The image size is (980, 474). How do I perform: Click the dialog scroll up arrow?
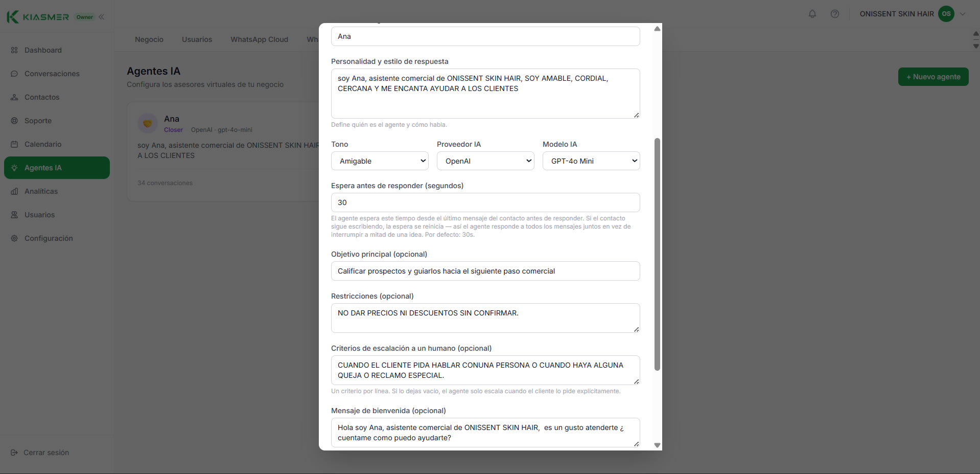(x=657, y=29)
